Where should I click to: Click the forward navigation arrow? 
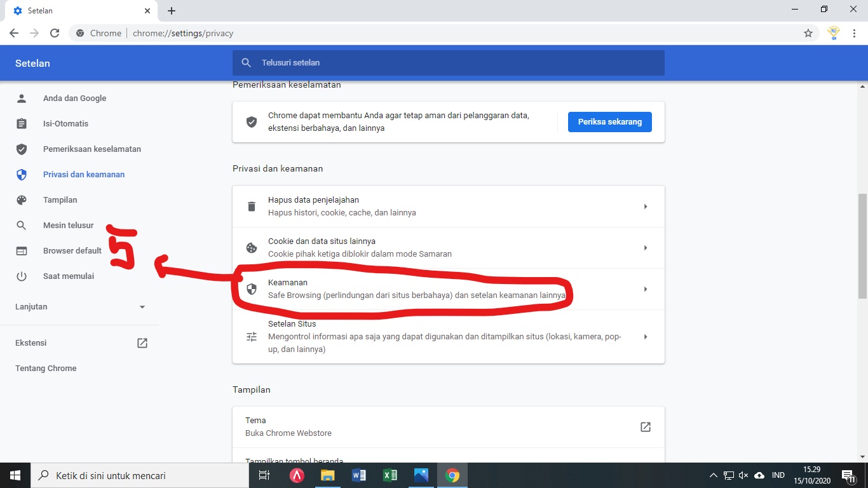(x=34, y=33)
